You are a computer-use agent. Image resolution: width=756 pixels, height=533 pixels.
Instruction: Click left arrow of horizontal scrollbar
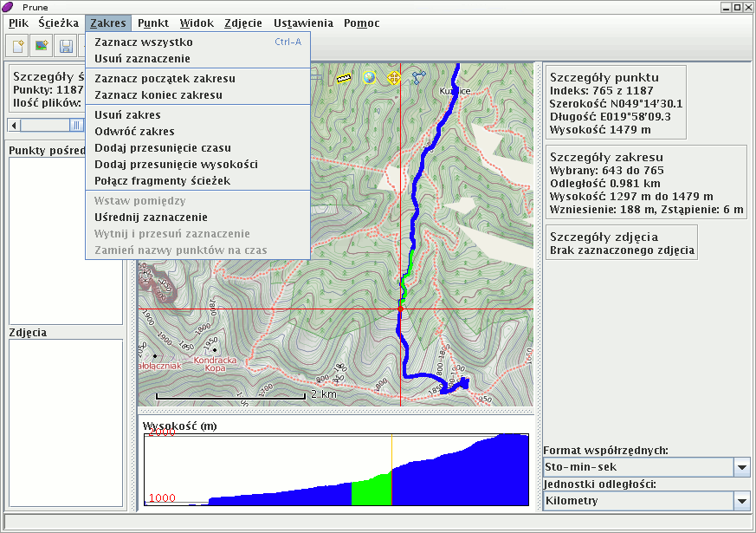(13, 126)
